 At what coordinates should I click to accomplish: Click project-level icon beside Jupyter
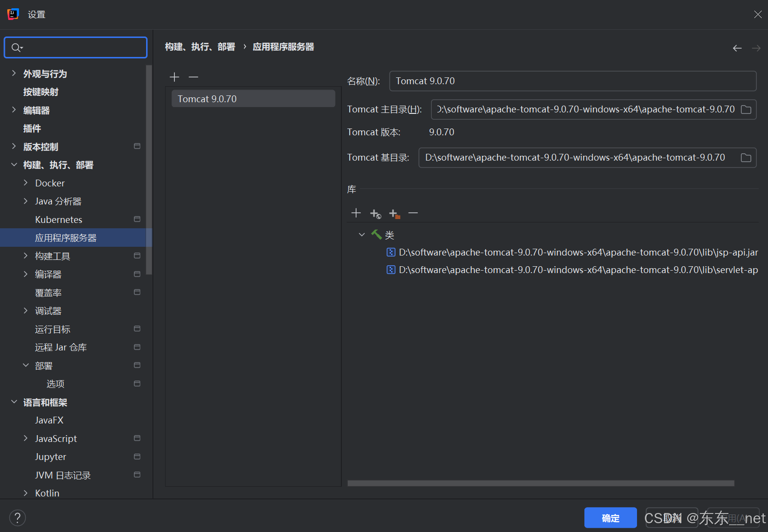pyautogui.click(x=137, y=457)
